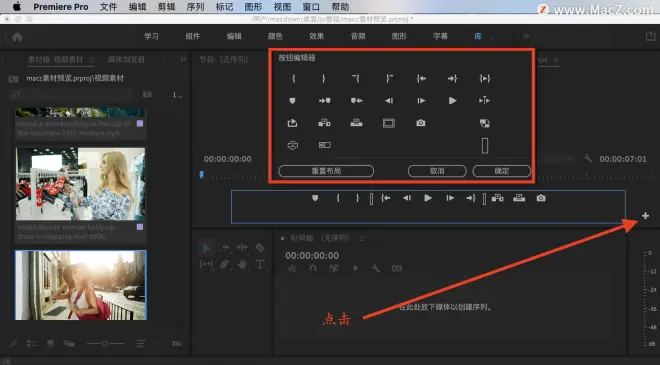Confirm with the 确定 button
This screenshot has height=365, width=660.
click(501, 171)
